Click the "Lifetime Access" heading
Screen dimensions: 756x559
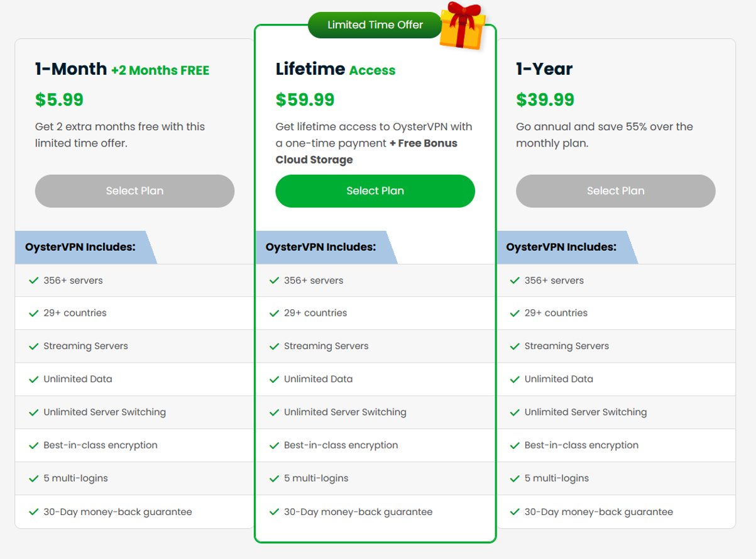pyautogui.click(x=336, y=69)
